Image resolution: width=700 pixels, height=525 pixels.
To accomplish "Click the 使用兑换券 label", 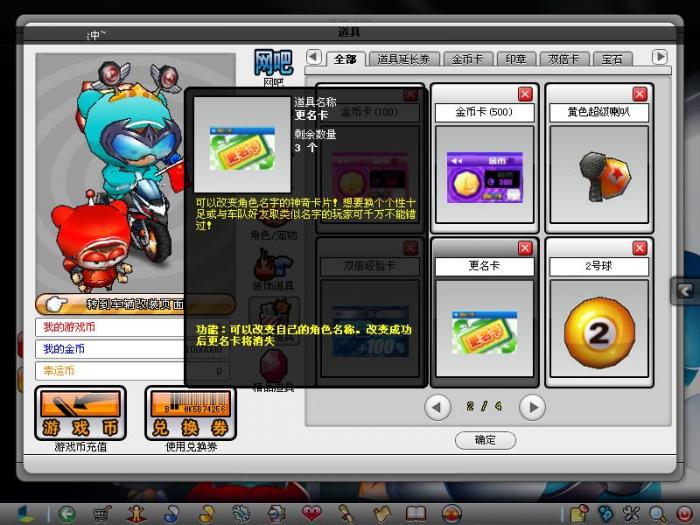I will (192, 447).
